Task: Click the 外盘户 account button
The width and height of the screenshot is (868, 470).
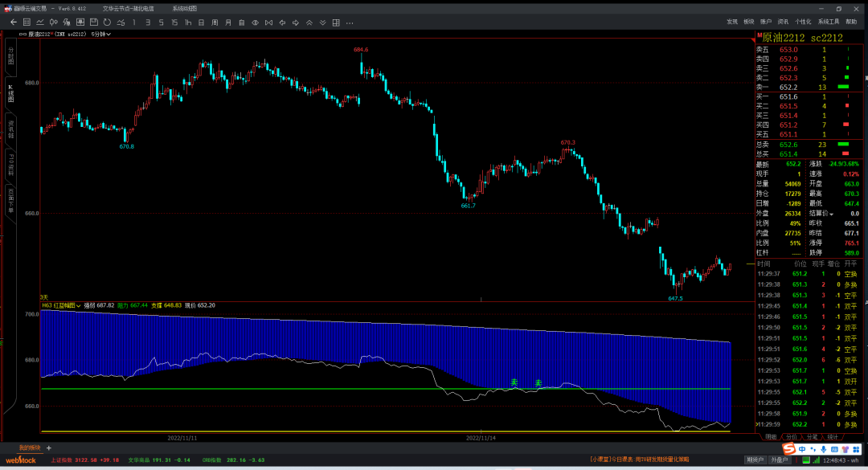Action: pos(780,460)
